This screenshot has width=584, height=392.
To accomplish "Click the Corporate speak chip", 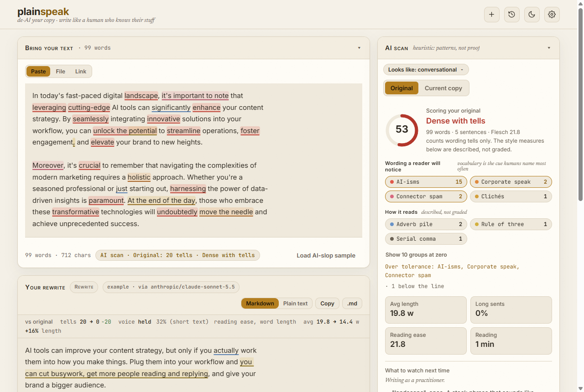I will pyautogui.click(x=511, y=182).
